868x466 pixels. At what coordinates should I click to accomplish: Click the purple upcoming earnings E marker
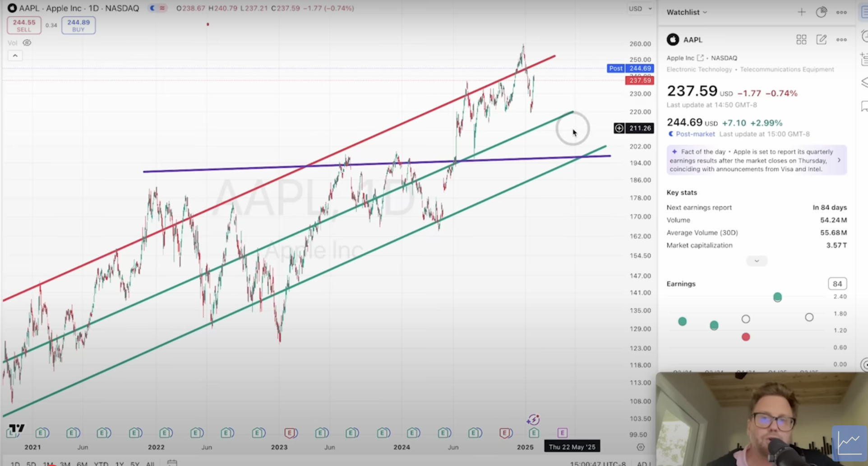tap(562, 433)
